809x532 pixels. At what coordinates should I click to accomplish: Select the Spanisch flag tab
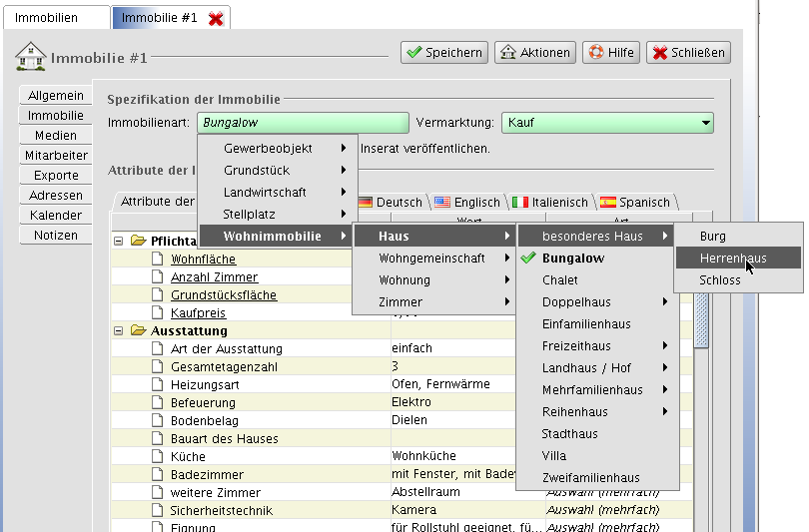tap(635, 202)
